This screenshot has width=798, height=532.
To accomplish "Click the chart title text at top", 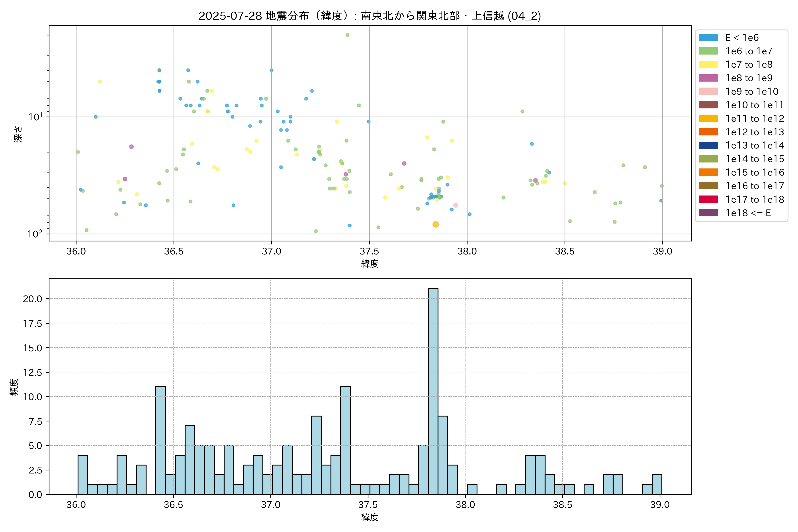I will click(x=370, y=16).
